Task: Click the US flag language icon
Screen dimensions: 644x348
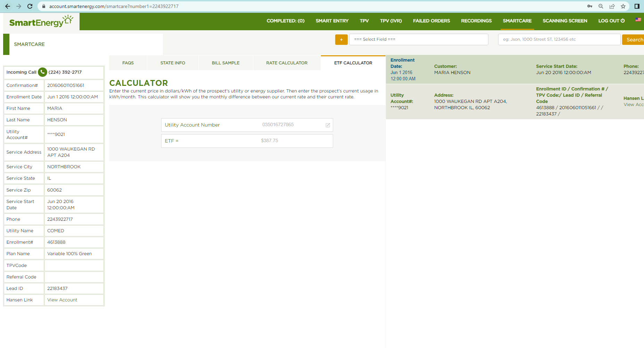Action: (638, 20)
